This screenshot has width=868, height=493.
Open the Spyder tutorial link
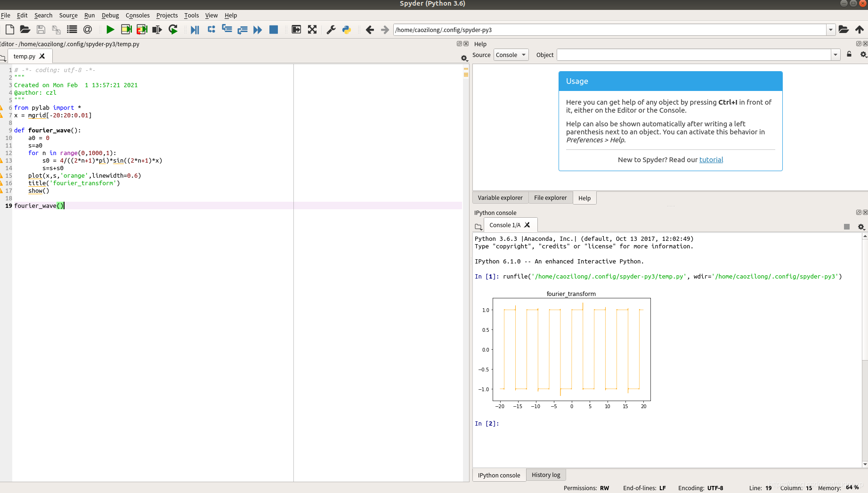click(x=711, y=160)
